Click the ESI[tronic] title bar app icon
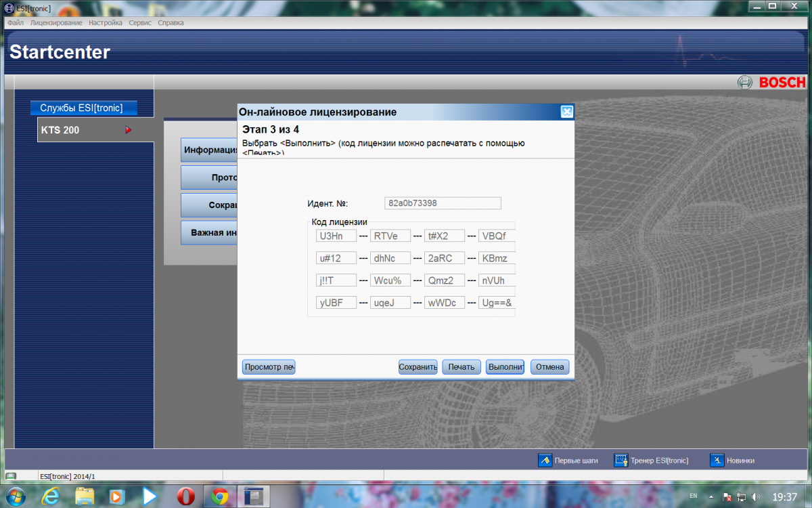 (9, 7)
